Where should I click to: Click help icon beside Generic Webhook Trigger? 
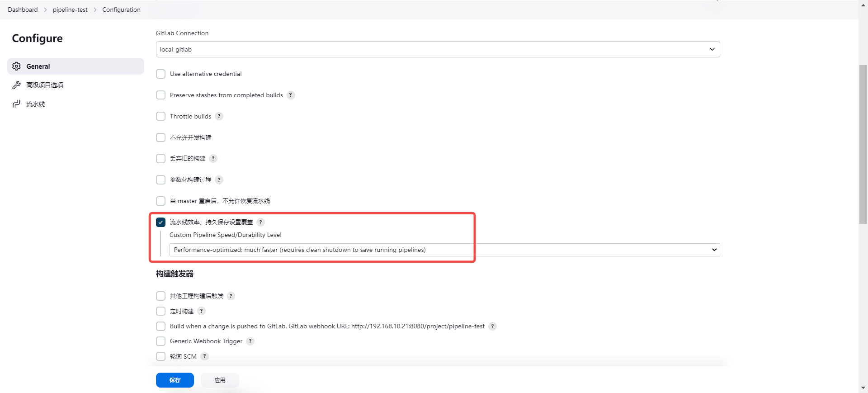[250, 341]
